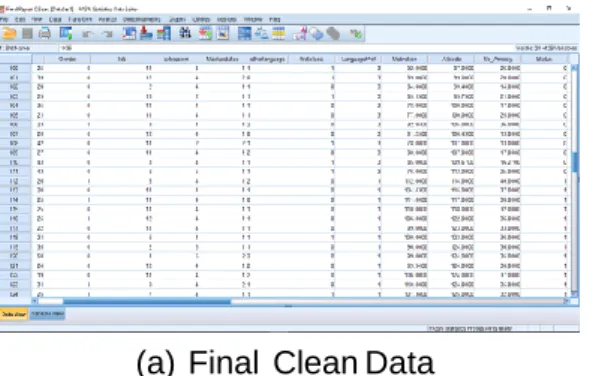The width and height of the screenshot is (590, 376).
Task: Click the Print toolbar icon
Action: [x=44, y=33]
